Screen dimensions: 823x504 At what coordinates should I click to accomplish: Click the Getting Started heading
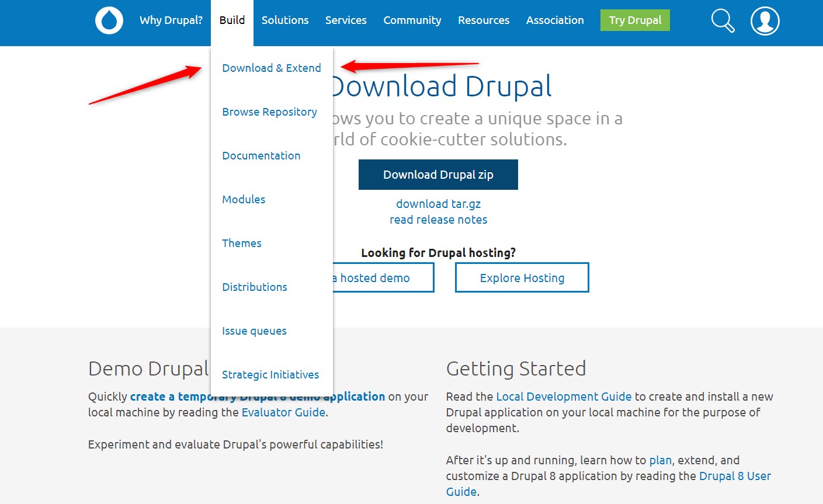(x=516, y=369)
